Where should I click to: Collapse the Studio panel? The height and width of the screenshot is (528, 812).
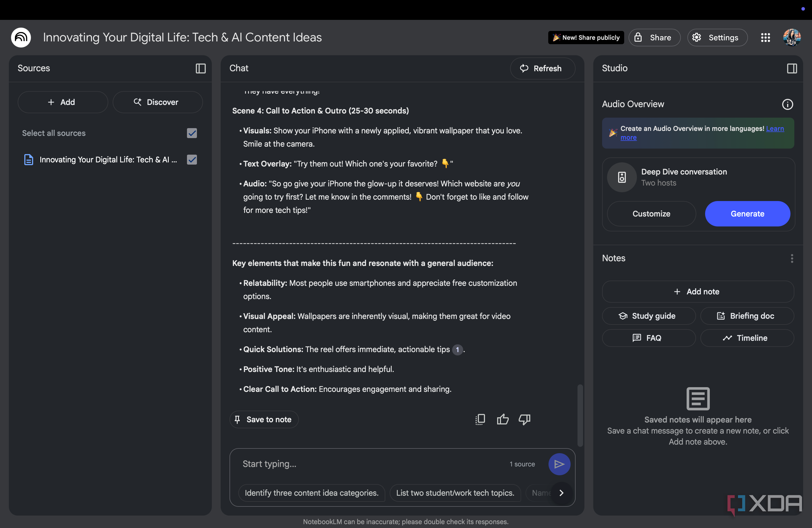click(x=792, y=68)
